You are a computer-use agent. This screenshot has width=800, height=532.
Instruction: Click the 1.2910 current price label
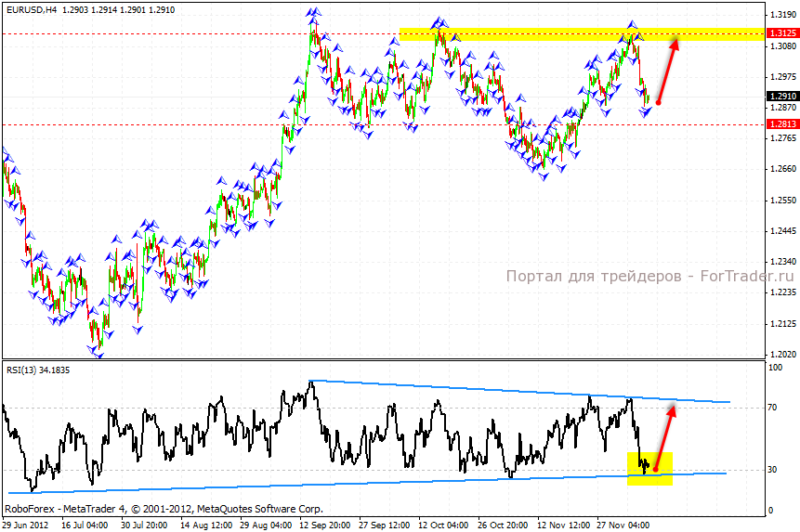tap(780, 96)
